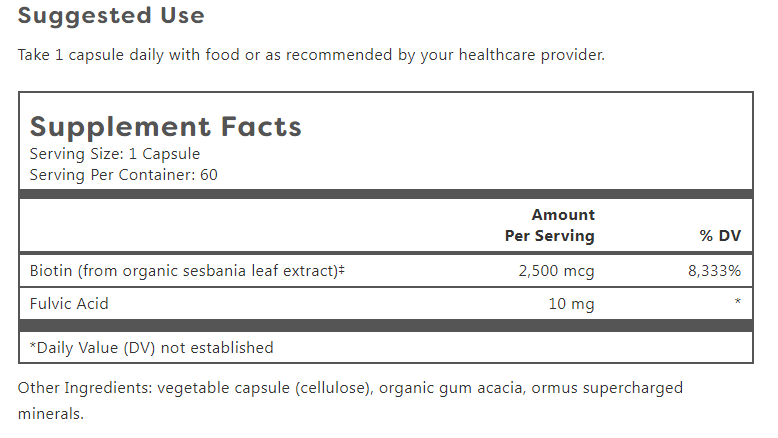Click the Daily Value not established footnote
The width and height of the screenshot is (778, 438).
tap(152, 348)
